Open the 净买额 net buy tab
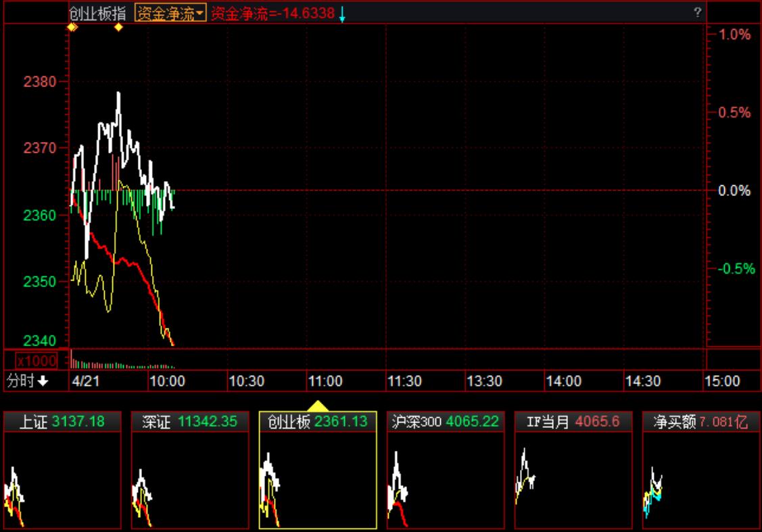 pyautogui.click(x=700, y=422)
